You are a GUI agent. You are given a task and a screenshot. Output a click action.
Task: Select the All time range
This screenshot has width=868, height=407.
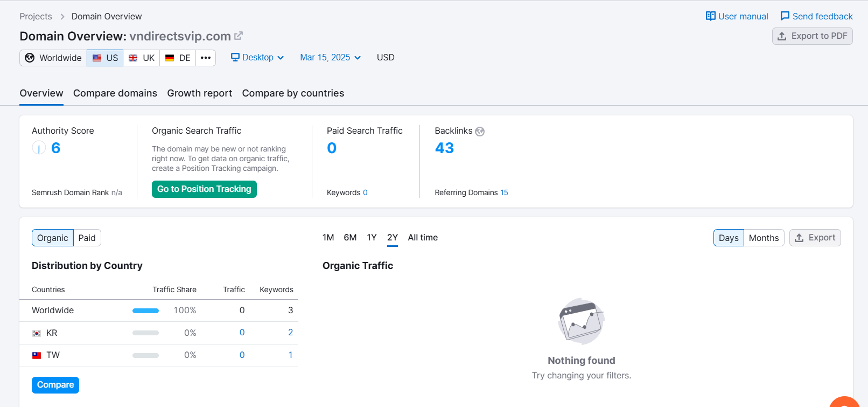[x=423, y=238]
